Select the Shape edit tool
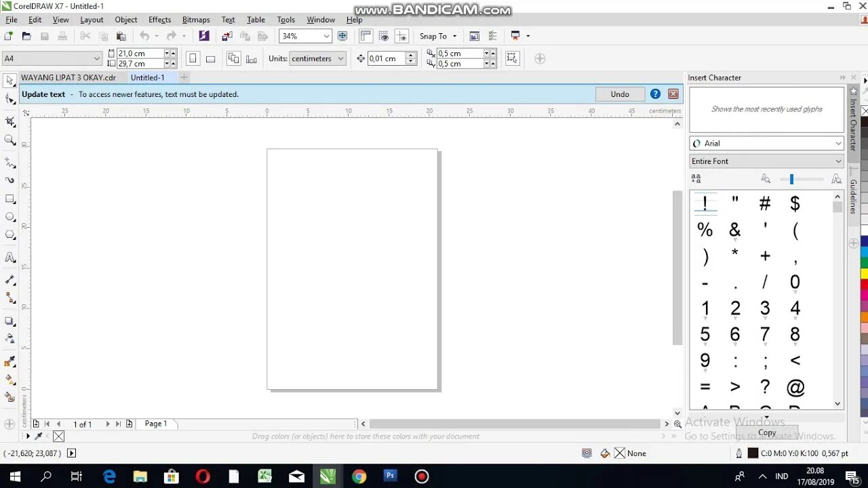 (x=9, y=100)
